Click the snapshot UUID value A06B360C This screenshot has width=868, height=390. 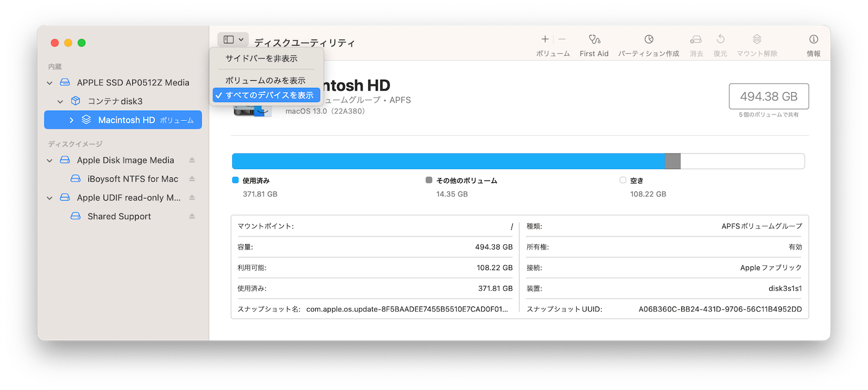(x=720, y=309)
